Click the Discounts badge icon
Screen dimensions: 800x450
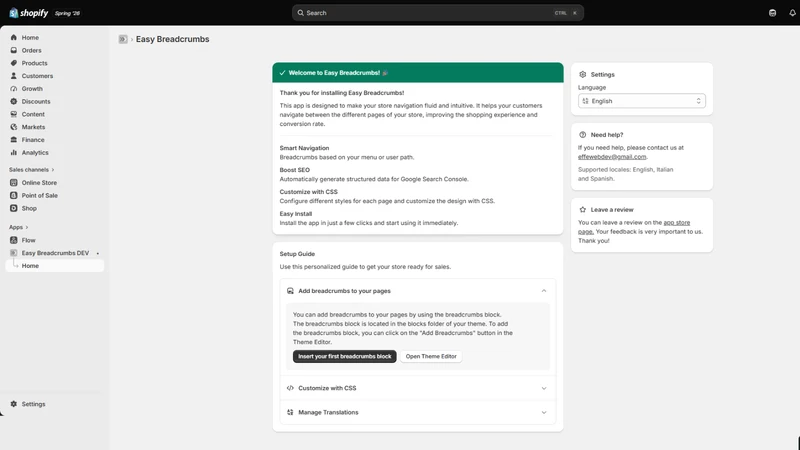click(x=14, y=101)
